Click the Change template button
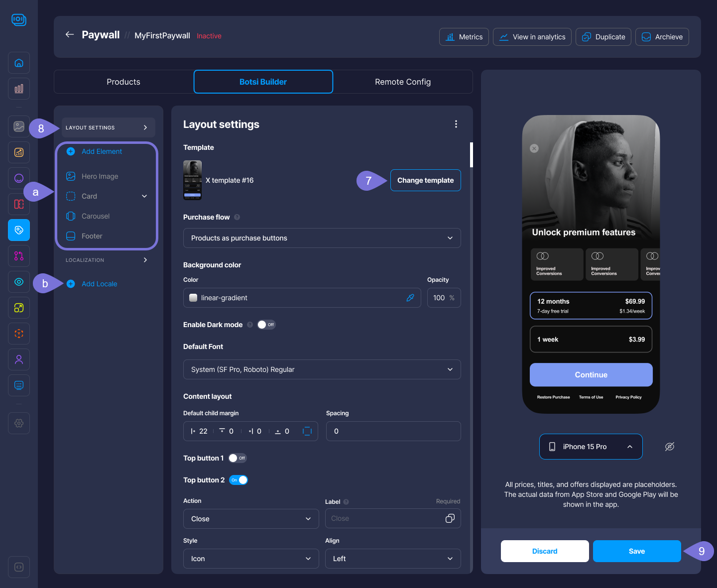The image size is (717, 588). click(425, 180)
